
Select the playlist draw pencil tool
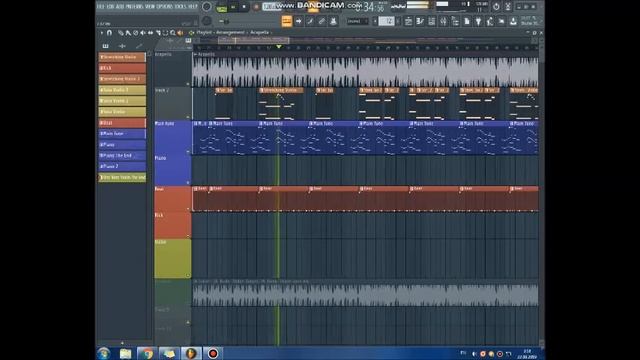(120, 33)
